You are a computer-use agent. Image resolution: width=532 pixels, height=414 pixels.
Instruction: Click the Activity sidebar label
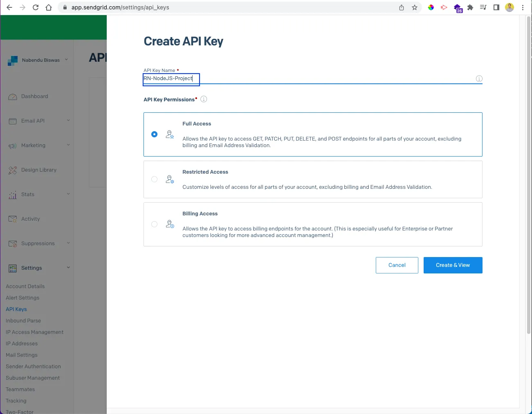(x=31, y=219)
